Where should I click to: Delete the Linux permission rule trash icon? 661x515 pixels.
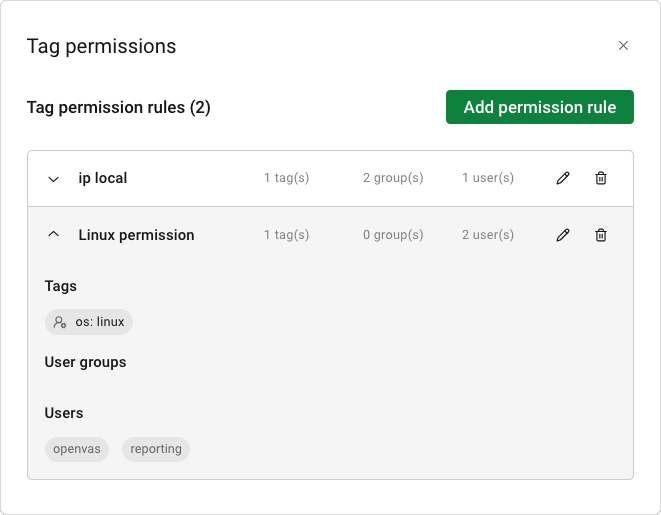601,235
